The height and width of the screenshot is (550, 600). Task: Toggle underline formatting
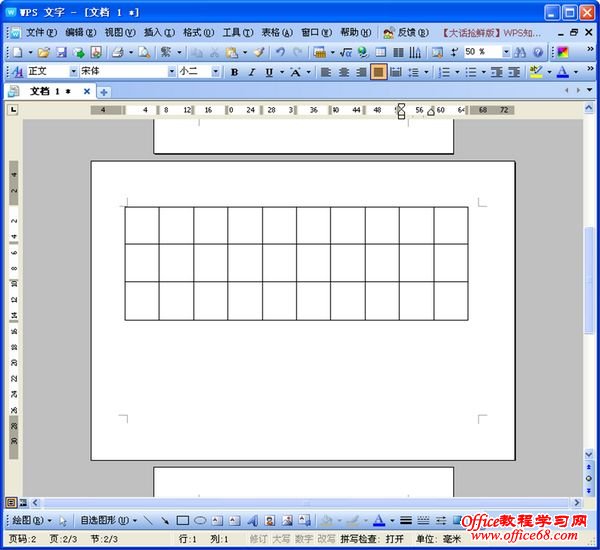coord(269,72)
